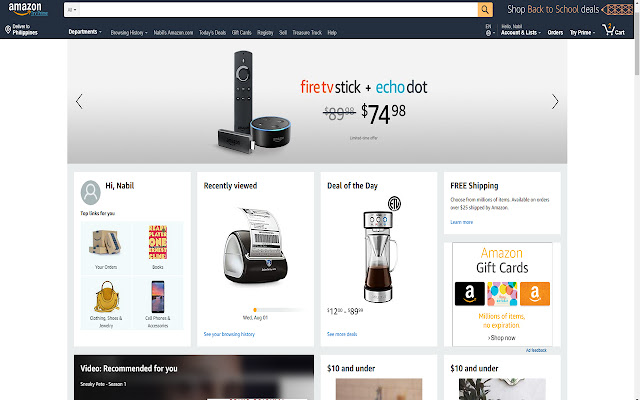
Task: Open the language selector globe dropdown
Action: tap(490, 30)
